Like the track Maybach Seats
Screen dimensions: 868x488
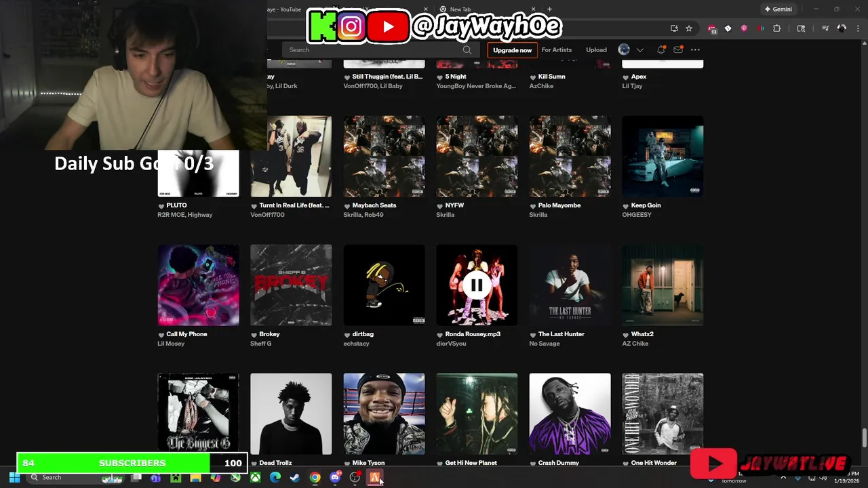(347, 205)
